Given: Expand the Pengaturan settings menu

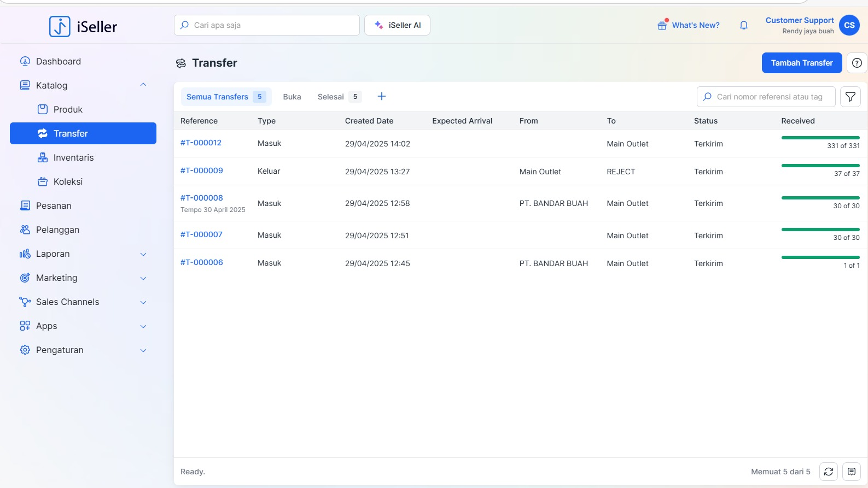Looking at the screenshot, I should 143,350.
